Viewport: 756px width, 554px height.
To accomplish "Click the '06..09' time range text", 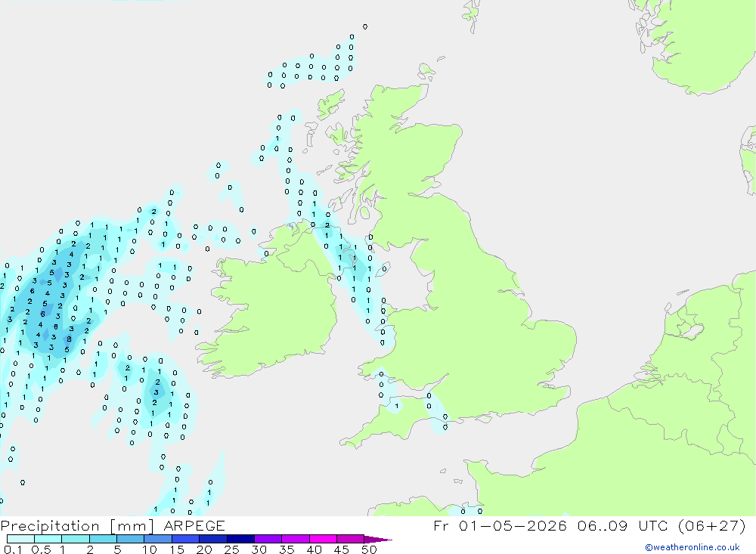I will (x=603, y=525).
